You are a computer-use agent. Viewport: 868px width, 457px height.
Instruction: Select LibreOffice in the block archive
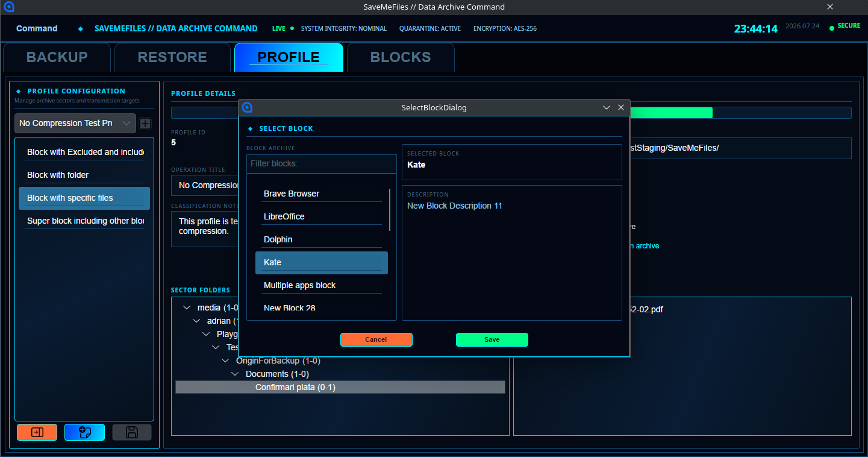click(x=322, y=216)
